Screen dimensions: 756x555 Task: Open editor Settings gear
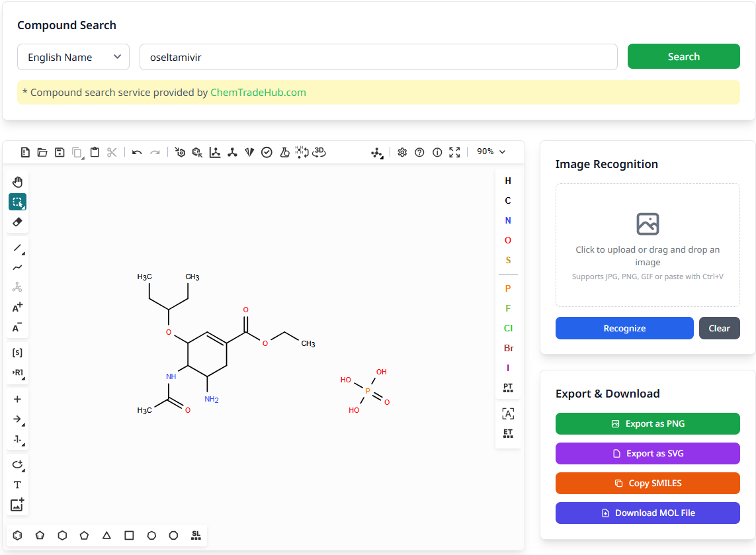(x=402, y=152)
